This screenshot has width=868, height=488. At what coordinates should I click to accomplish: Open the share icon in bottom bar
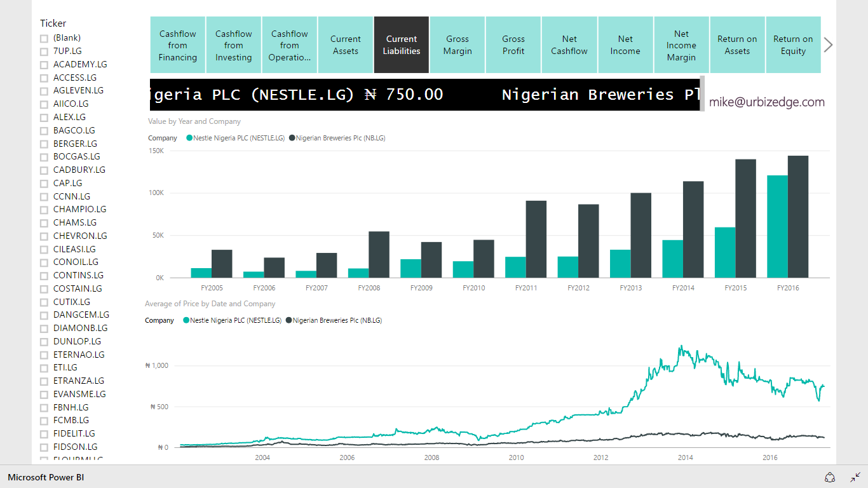830,477
